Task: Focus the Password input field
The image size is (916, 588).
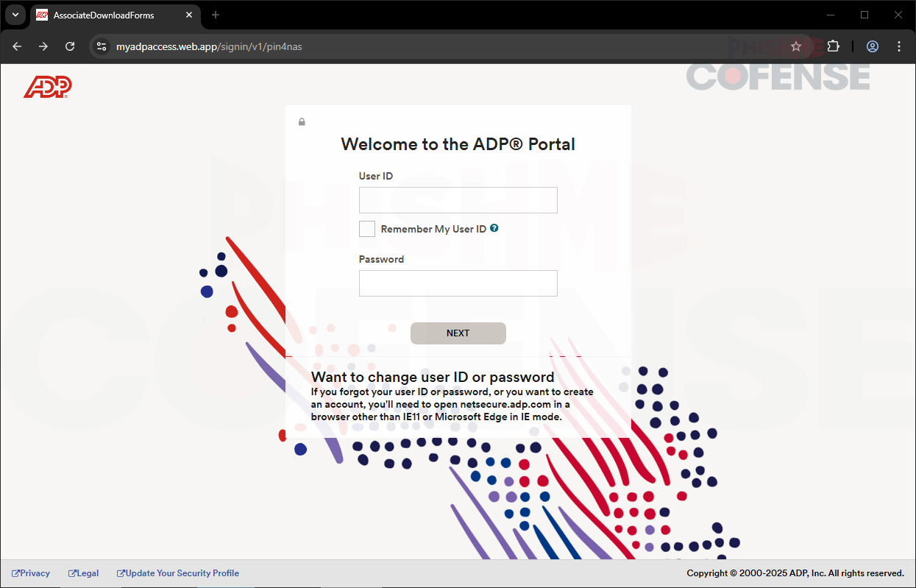Action: point(458,283)
